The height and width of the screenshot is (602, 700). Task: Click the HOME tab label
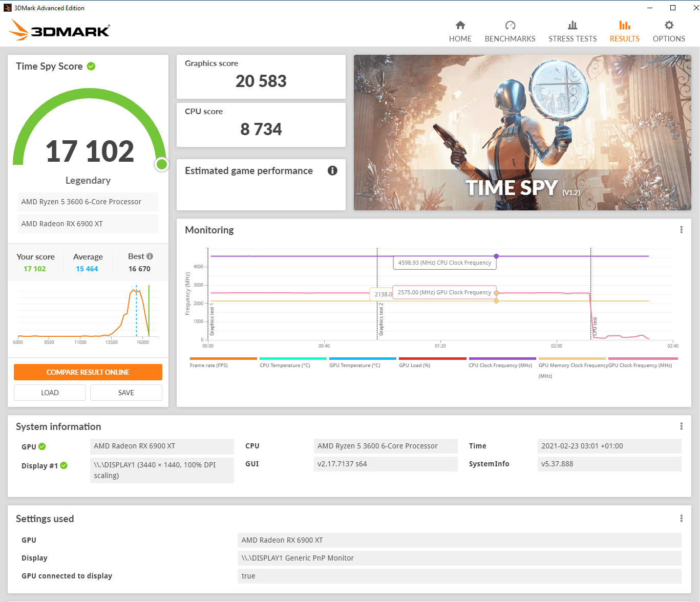coord(460,39)
